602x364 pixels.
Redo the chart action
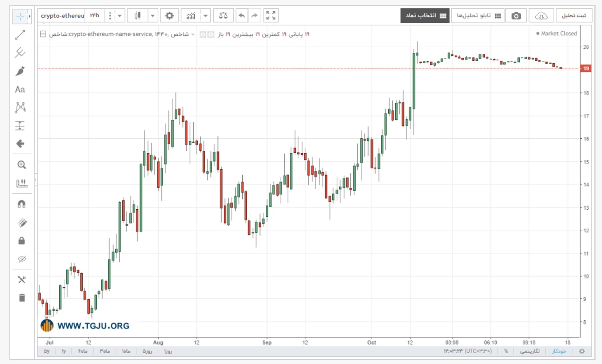[x=254, y=16]
